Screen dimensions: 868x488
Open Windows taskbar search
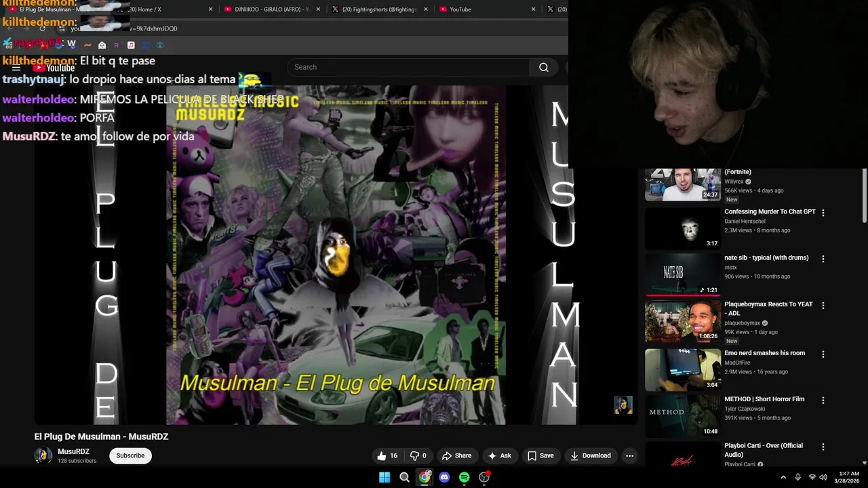[404, 477]
